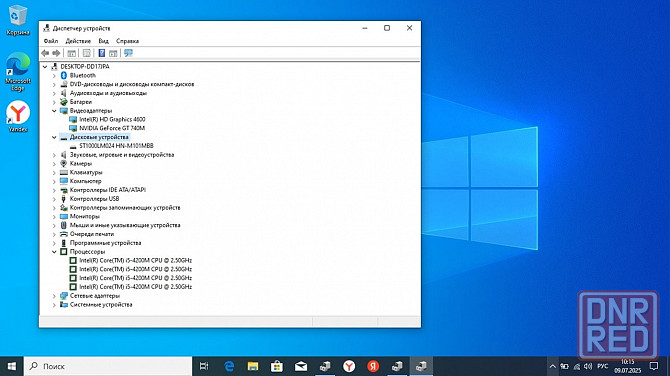
Task: Click the Камеры camera icon
Action: (x=64, y=163)
